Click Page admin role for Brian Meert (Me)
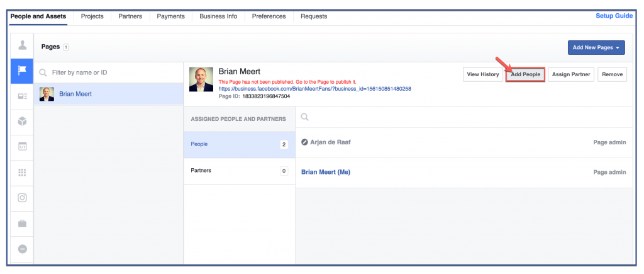The height and width of the screenshot is (274, 644). (x=609, y=172)
